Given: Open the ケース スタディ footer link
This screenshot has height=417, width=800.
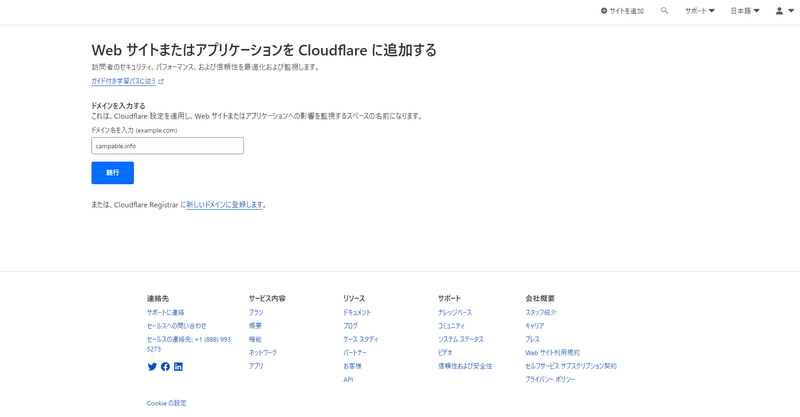Looking at the screenshot, I should coord(361,339).
